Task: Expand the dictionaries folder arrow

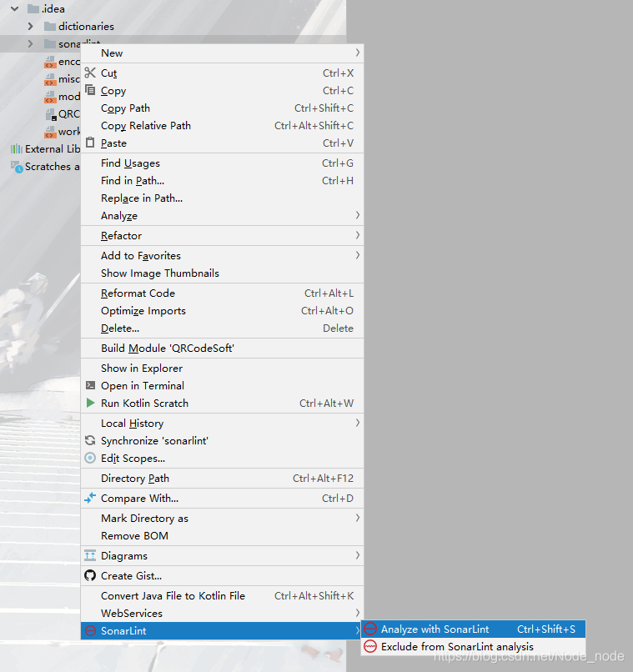Action: (x=30, y=26)
